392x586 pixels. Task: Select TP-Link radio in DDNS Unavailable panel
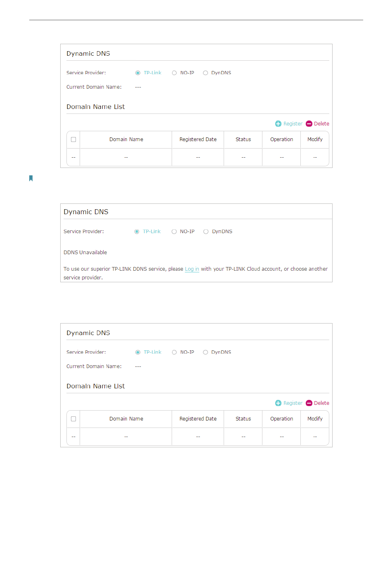pyautogui.click(x=137, y=232)
